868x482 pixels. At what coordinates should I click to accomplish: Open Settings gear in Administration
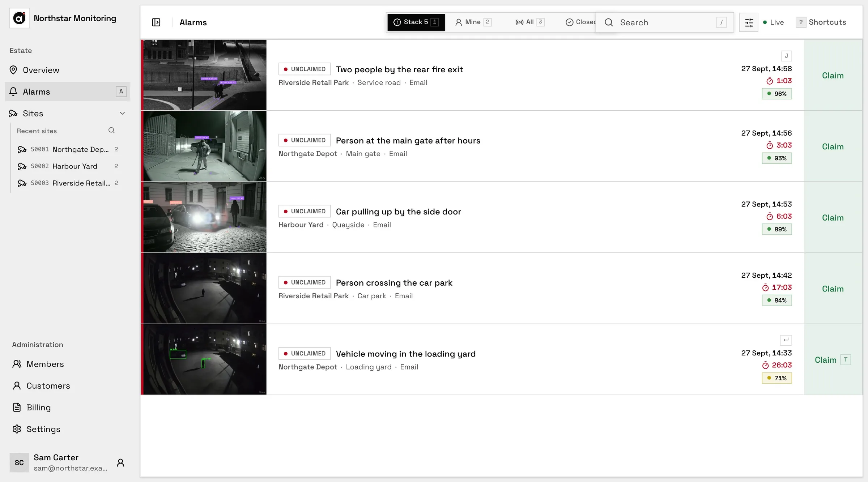point(17,429)
